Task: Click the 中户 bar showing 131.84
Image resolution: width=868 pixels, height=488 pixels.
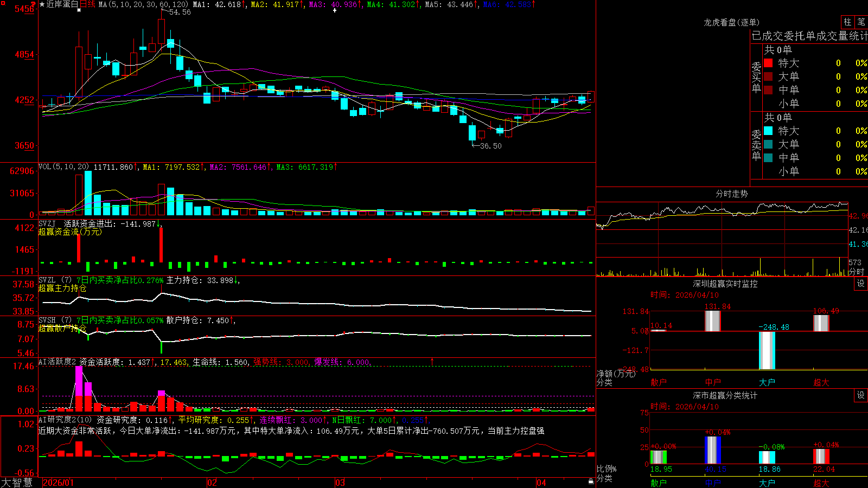Action: 713,321
